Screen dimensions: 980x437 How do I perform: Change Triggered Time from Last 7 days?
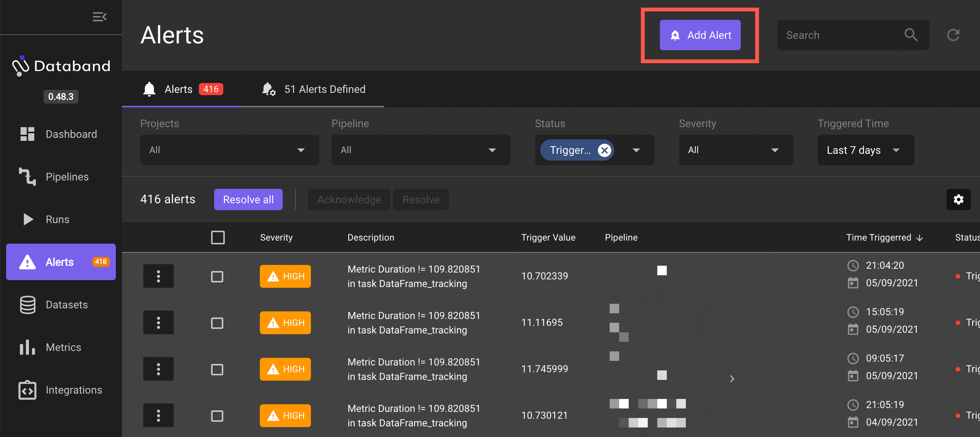click(865, 150)
